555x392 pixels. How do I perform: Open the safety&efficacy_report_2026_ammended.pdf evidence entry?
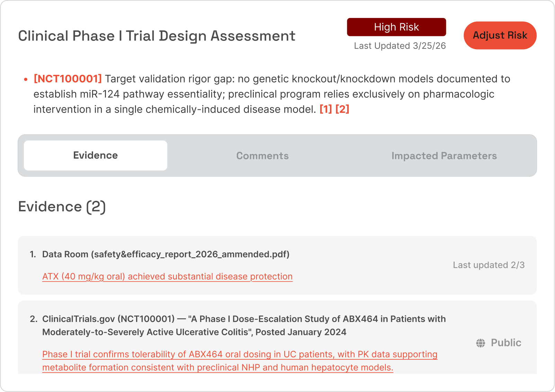point(165,254)
